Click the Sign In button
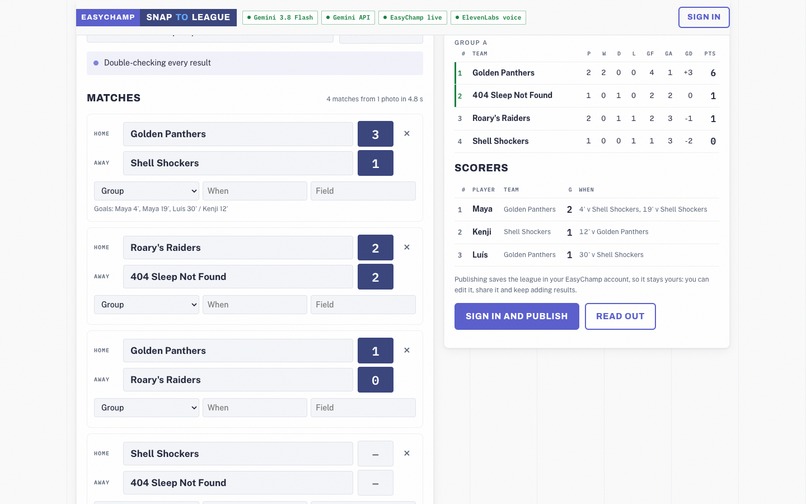 coord(704,17)
